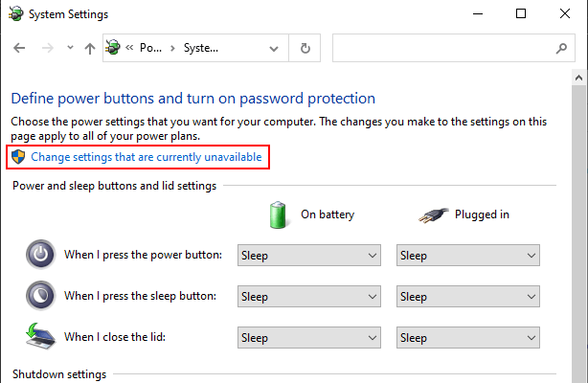Click the "Shutdown settings" section heading
Viewport: 588px width, 383px height.
[59, 374]
